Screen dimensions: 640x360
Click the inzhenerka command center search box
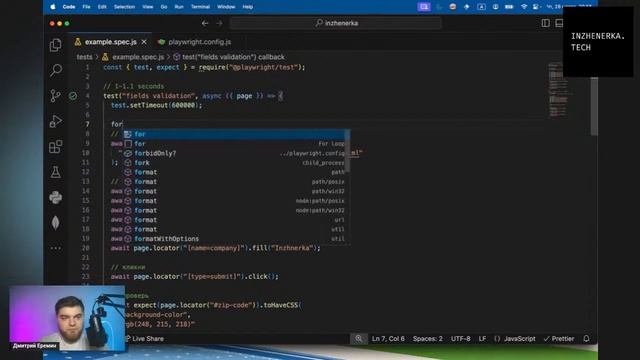click(336, 23)
